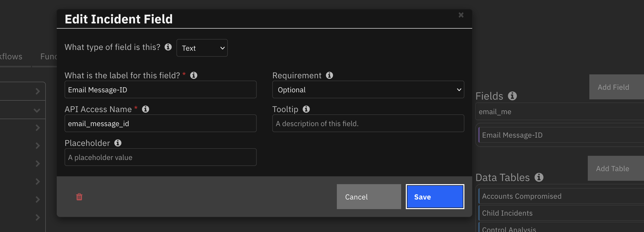The width and height of the screenshot is (644, 232).
Task: Open the Requirement dropdown set to Optional
Action: click(x=368, y=89)
